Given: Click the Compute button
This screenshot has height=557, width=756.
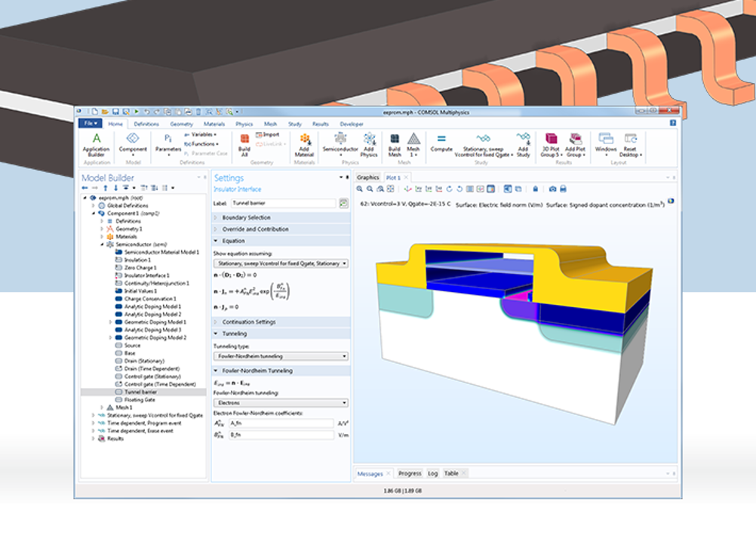Looking at the screenshot, I should [441, 143].
